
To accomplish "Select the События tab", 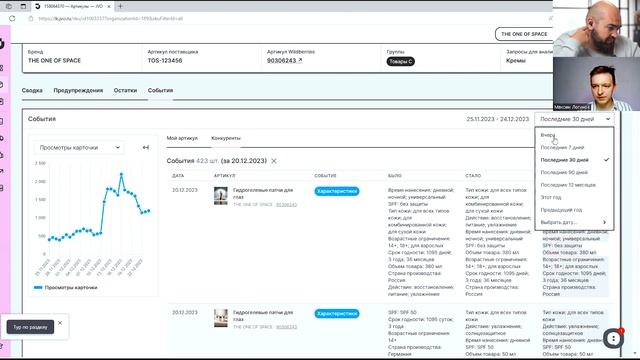I will 160,90.
